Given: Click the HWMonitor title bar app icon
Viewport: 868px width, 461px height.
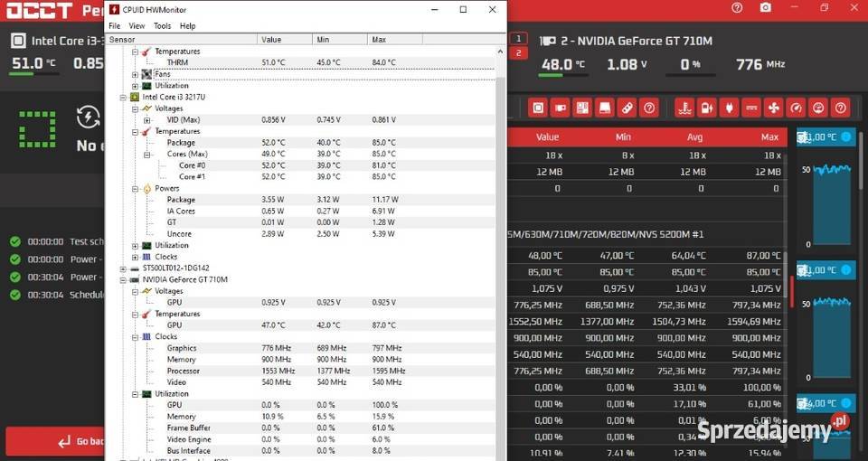Looking at the screenshot, I should click(x=114, y=9).
